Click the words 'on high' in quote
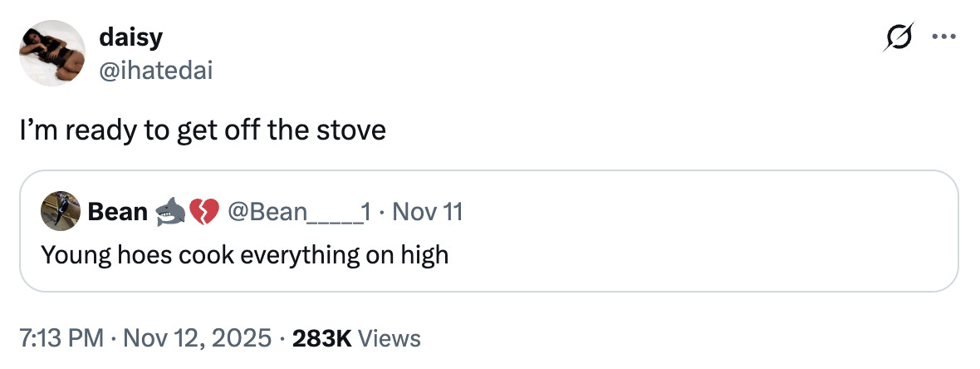The image size is (980, 369). coord(419,253)
